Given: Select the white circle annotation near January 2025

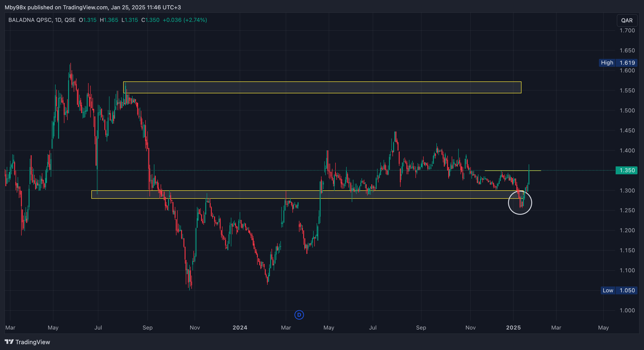Looking at the screenshot, I should (520, 202).
